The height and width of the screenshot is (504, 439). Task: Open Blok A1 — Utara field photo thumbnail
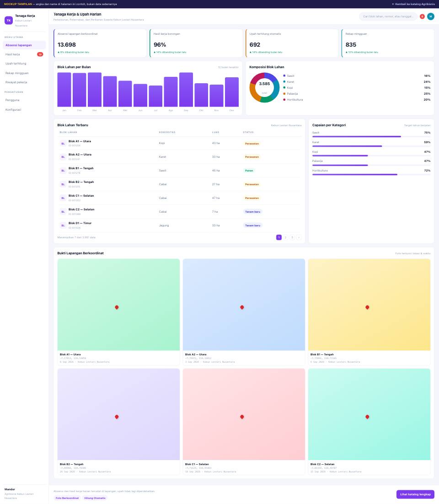[118, 305]
